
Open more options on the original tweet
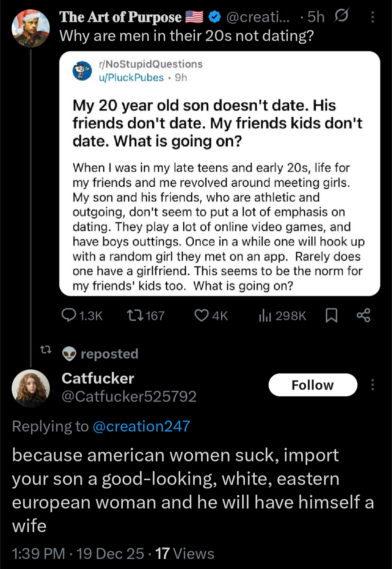click(373, 17)
